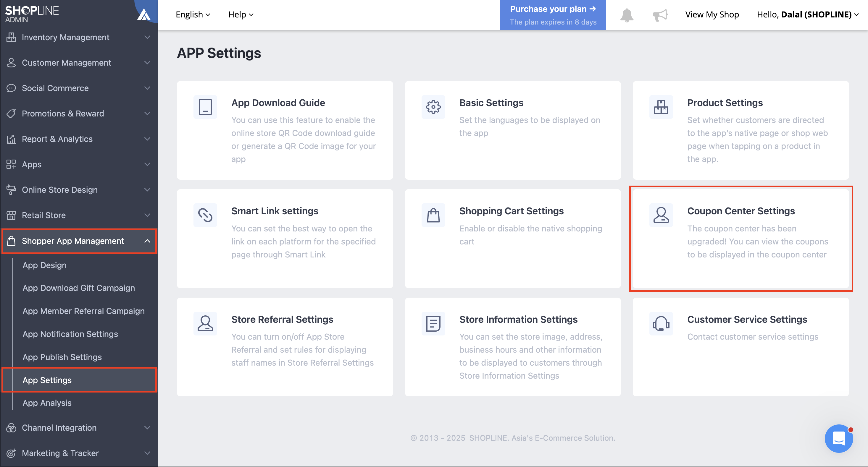Collapse Shopper App Management using its chevron
This screenshot has height=467, width=868.
point(147,241)
